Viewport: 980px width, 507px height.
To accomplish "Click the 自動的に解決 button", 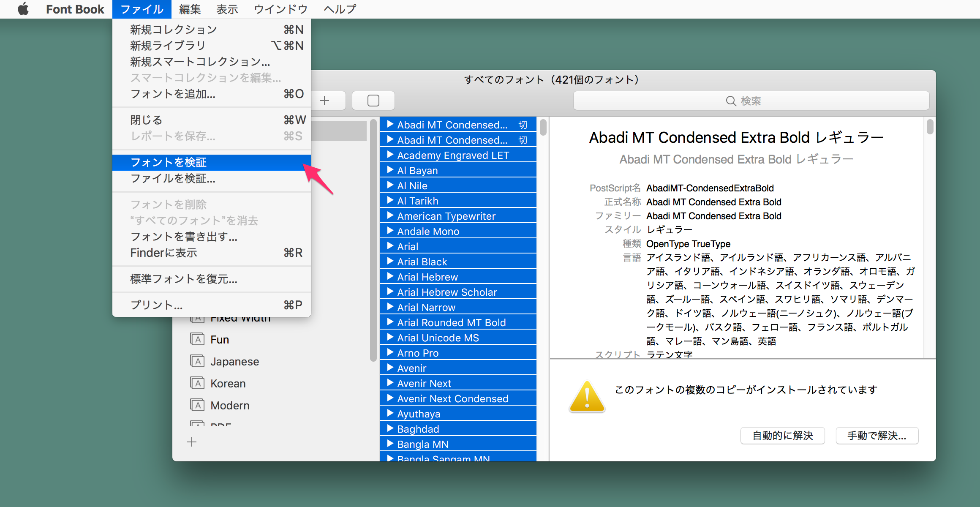I will pos(783,436).
